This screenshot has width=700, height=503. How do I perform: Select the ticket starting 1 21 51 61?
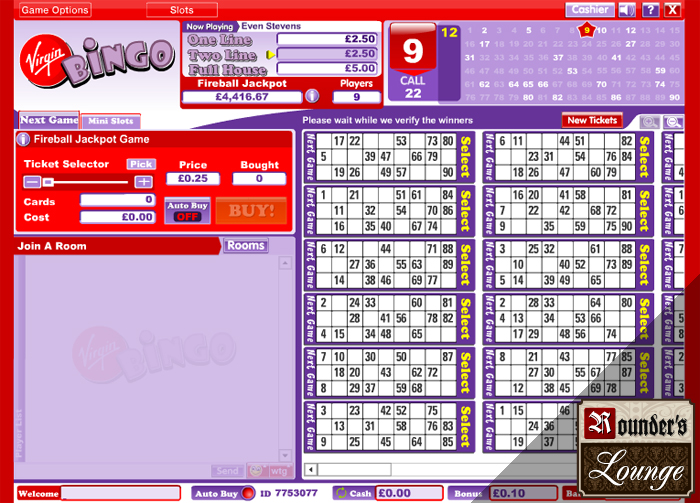pos(465,211)
